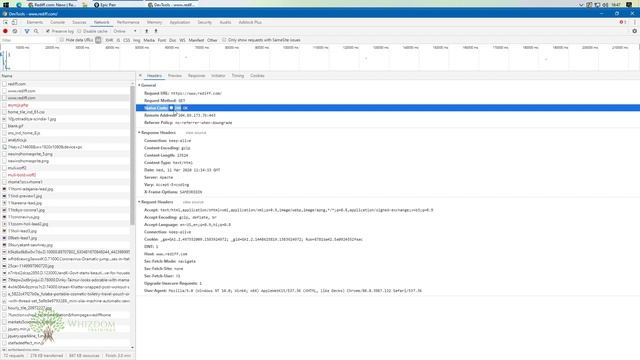This screenshot has height=360, width=640.
Task: Tick the Hide data URLs checkbox
Action: (62, 40)
